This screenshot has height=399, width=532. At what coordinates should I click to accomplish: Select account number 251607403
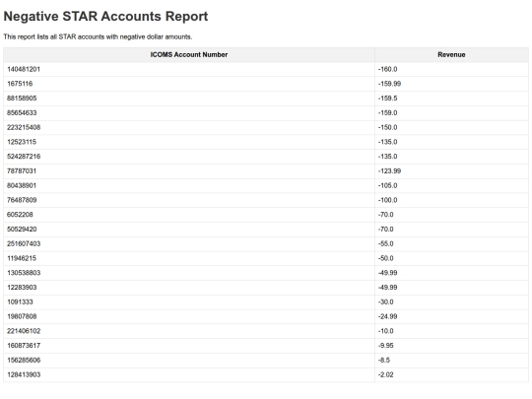[x=24, y=244]
